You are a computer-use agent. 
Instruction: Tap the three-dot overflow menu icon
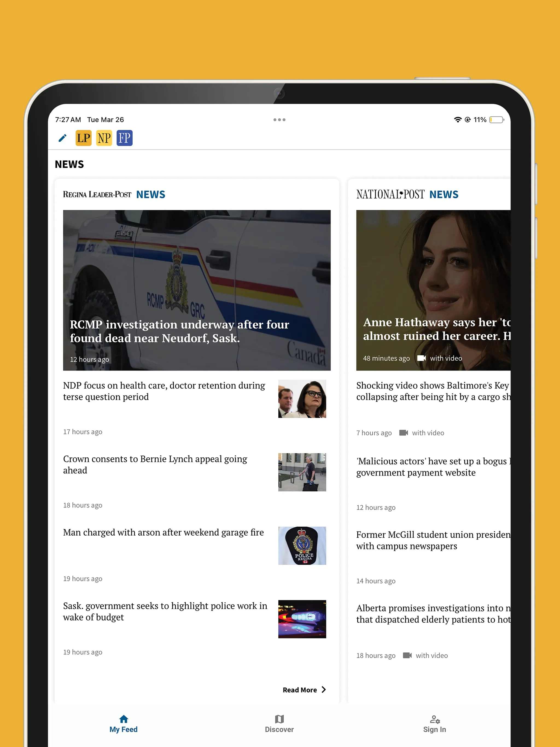pos(280,120)
